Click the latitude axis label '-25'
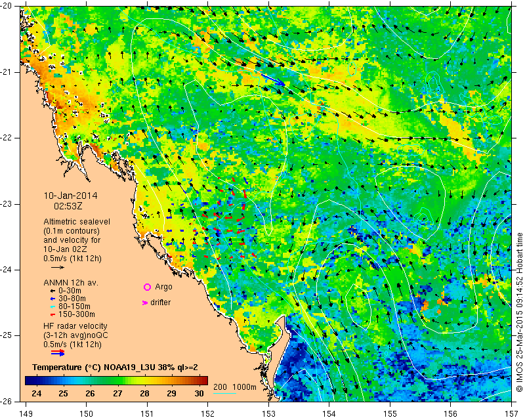 [x=7, y=335]
